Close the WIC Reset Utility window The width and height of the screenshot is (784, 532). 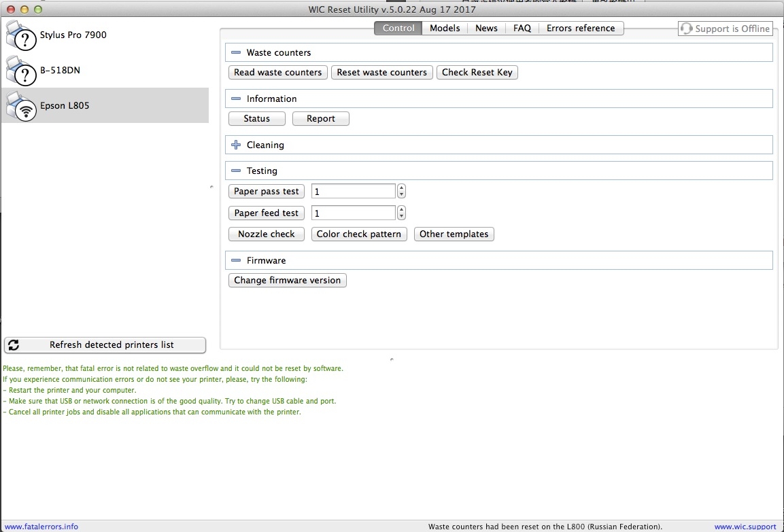pyautogui.click(x=10, y=10)
